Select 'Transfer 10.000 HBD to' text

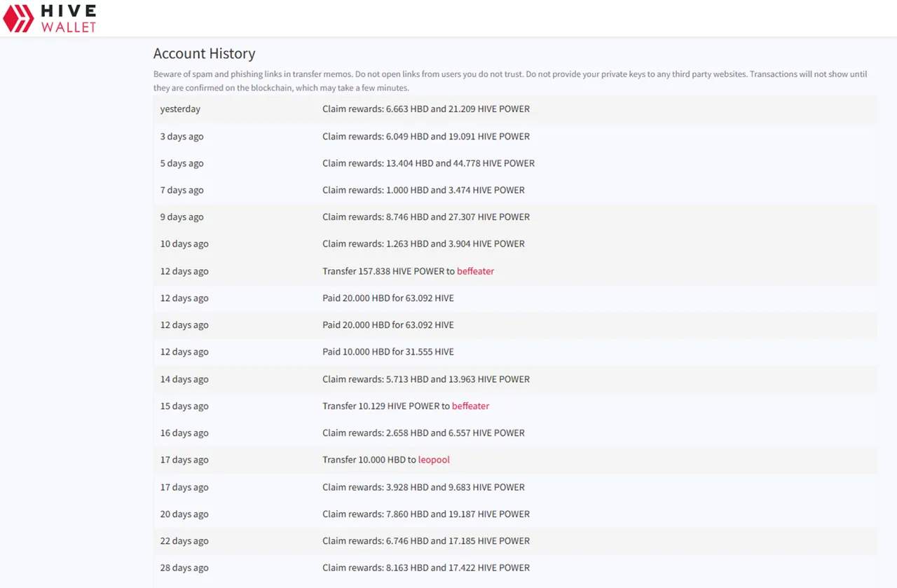369,460
